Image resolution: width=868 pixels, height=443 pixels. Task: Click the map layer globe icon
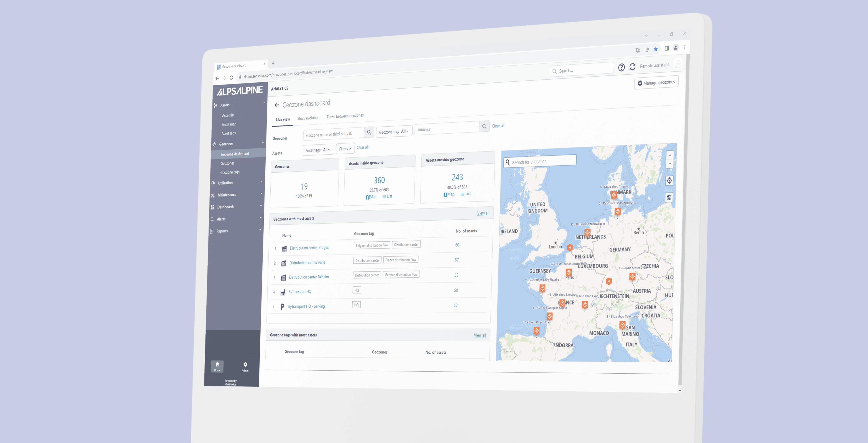click(669, 198)
